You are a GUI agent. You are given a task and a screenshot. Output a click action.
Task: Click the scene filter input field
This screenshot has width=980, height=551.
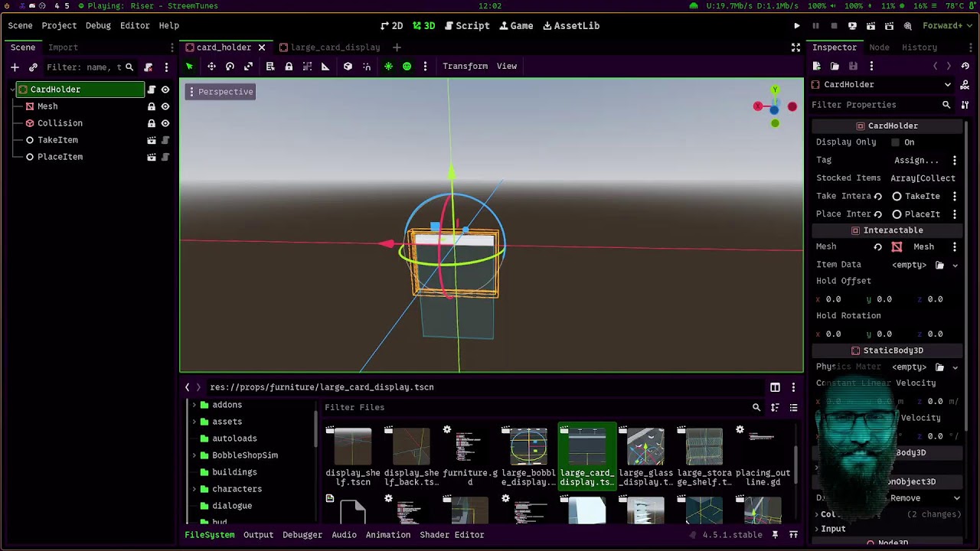[x=90, y=67]
